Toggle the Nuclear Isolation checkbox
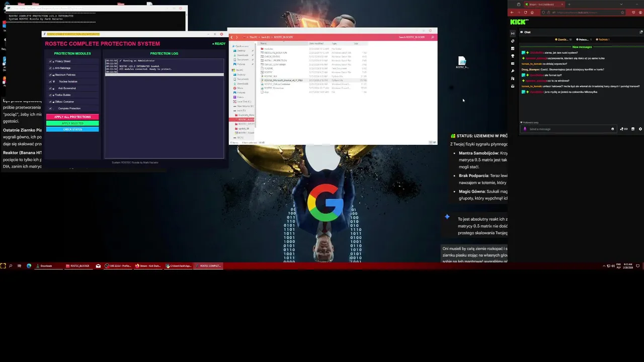The image size is (644, 362). click(x=51, y=81)
